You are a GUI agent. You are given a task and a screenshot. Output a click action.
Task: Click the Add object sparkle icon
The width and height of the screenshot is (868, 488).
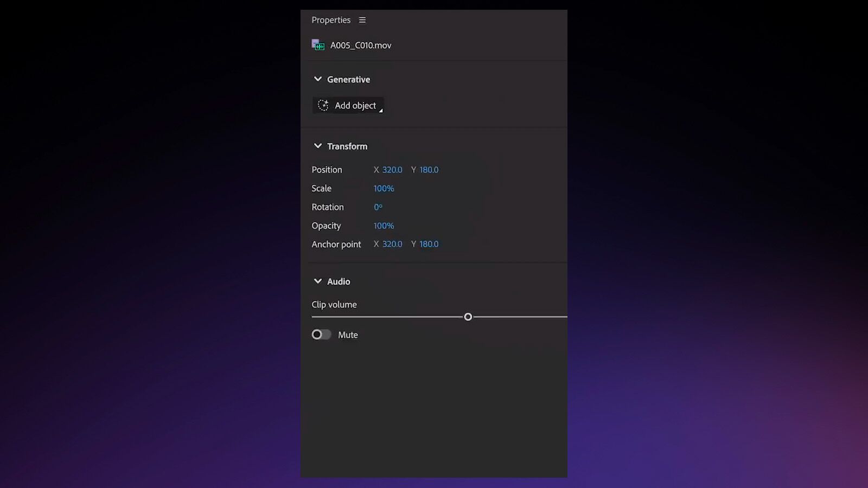323,105
